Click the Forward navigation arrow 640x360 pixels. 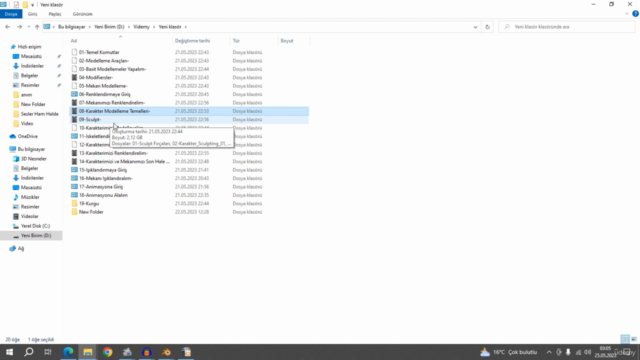[x=19, y=27]
